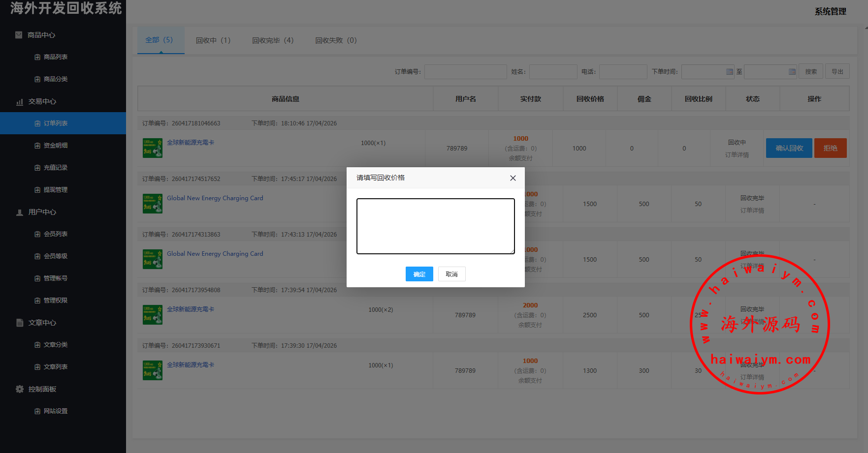Open 订单详情 link of first order

click(737, 155)
